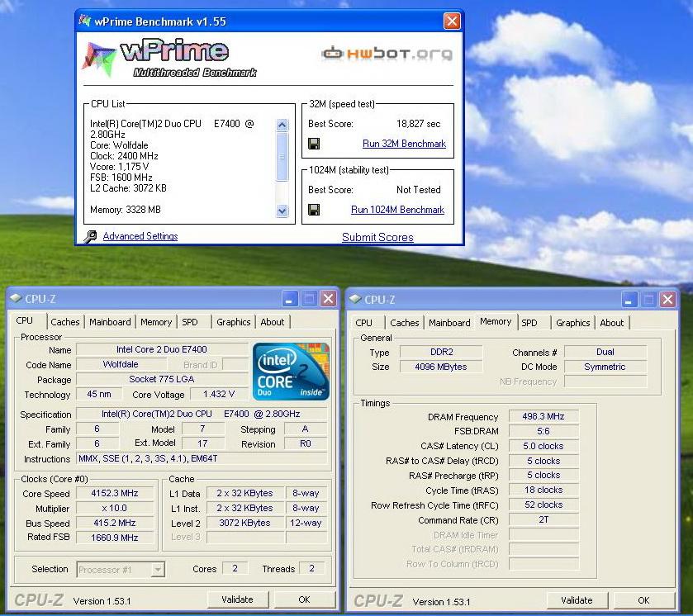Click the Row Refresh value 52 clocks
Screen dimensions: 693x616
pos(543,505)
